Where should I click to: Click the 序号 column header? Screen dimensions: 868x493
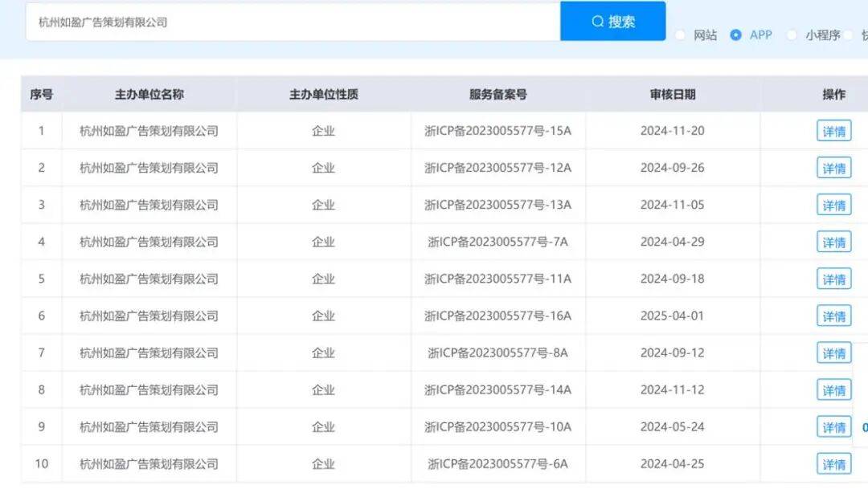tap(41, 94)
